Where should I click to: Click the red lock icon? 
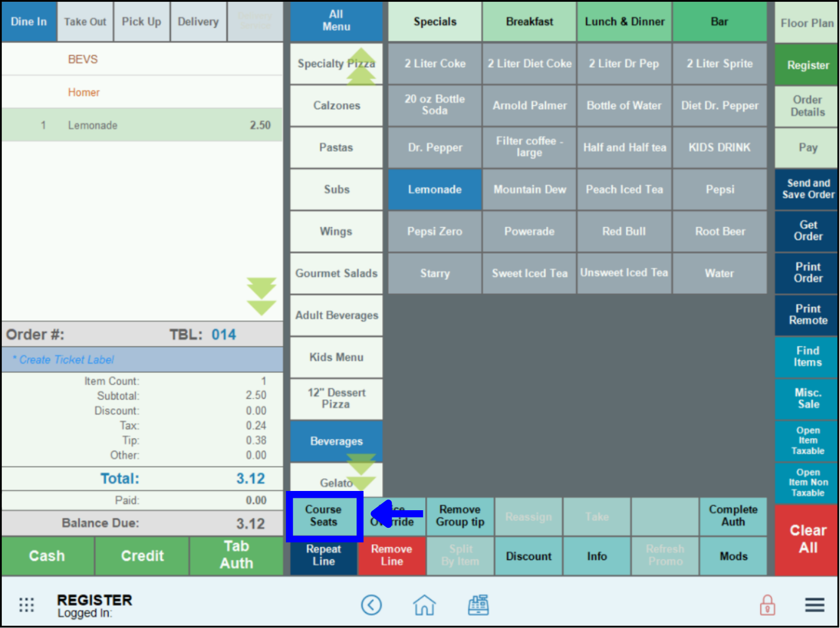pos(768,605)
